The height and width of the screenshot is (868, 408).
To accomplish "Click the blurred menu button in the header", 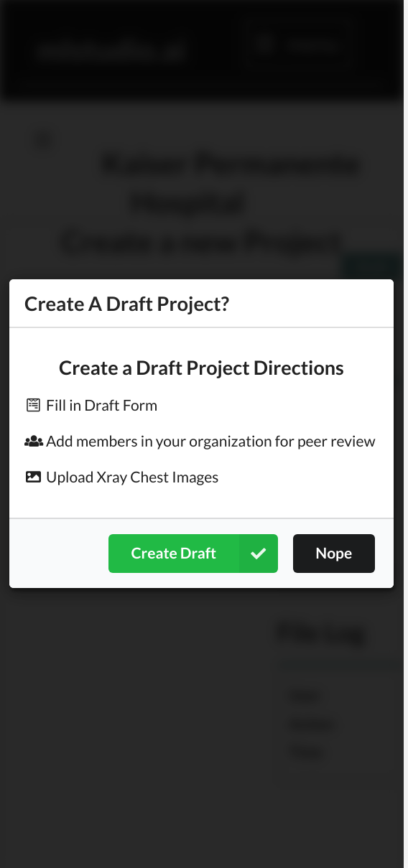I will tap(300, 45).
